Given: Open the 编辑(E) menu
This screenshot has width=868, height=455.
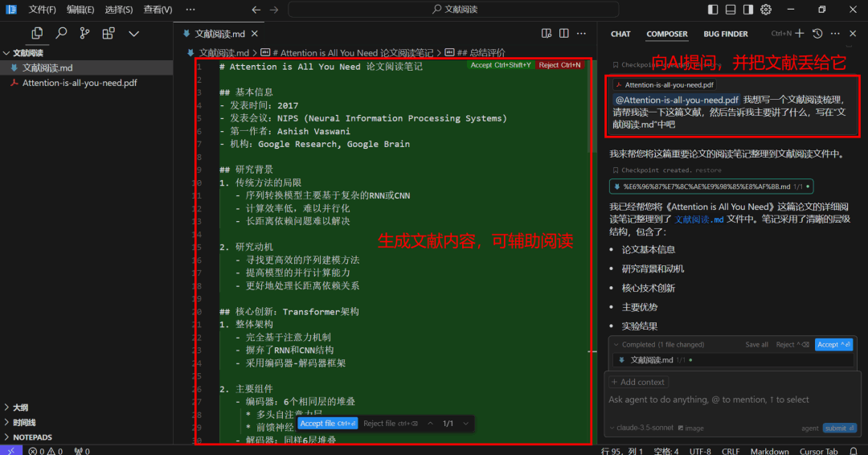Looking at the screenshot, I should 80,10.
